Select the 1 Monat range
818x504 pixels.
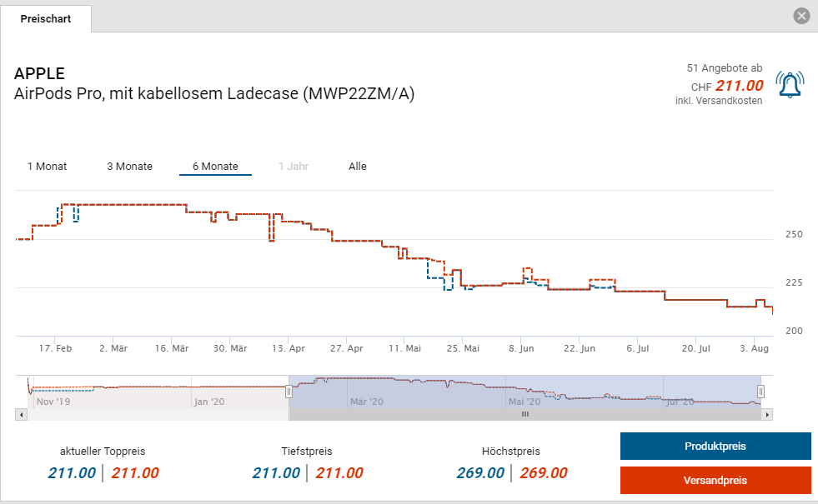47,167
